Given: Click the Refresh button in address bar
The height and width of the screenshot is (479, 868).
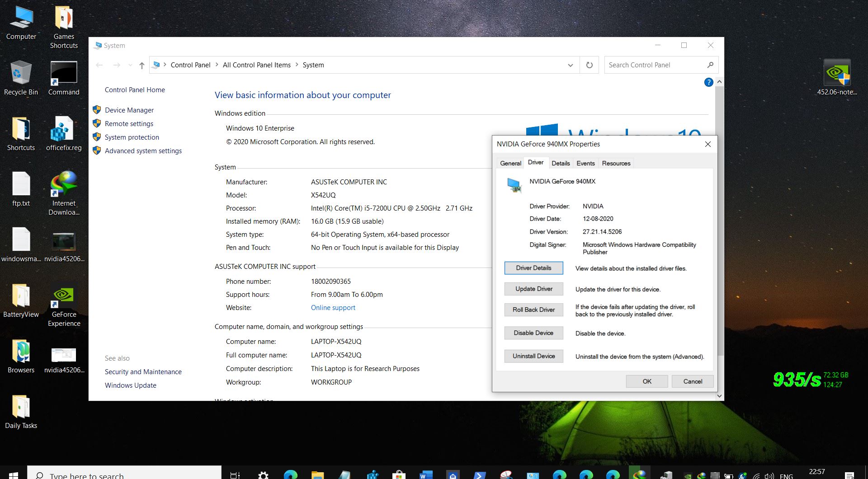Looking at the screenshot, I should tap(589, 65).
